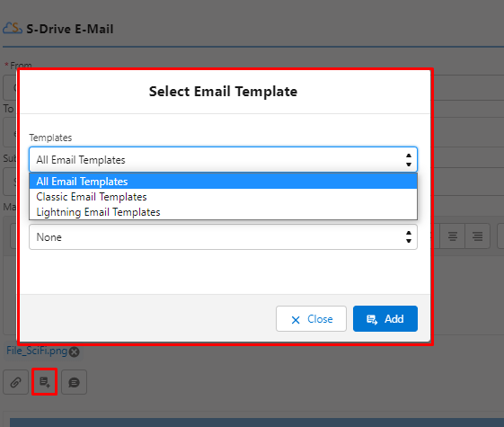504x427 pixels.
Task: Add the selected email template
Action: point(385,318)
